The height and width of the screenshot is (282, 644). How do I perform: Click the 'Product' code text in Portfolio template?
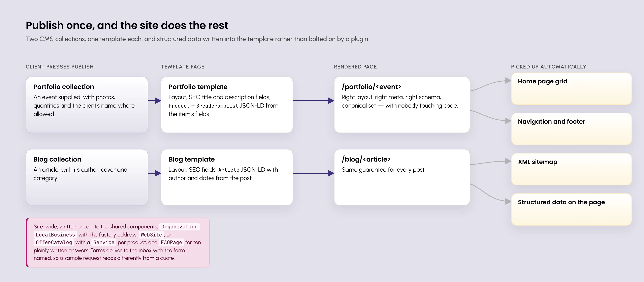[179, 106]
